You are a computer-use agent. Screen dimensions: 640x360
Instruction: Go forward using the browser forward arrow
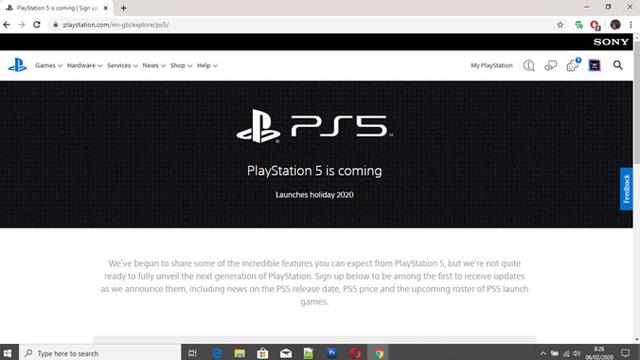[22, 24]
